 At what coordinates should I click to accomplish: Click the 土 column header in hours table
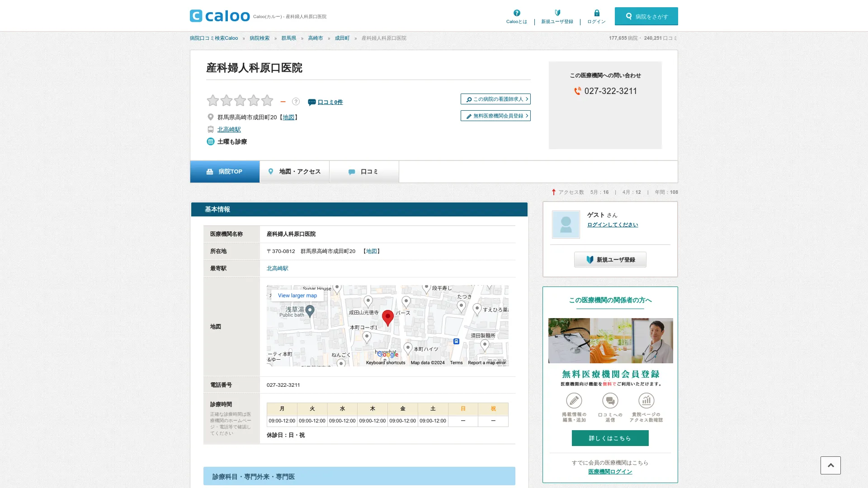pos(433,409)
